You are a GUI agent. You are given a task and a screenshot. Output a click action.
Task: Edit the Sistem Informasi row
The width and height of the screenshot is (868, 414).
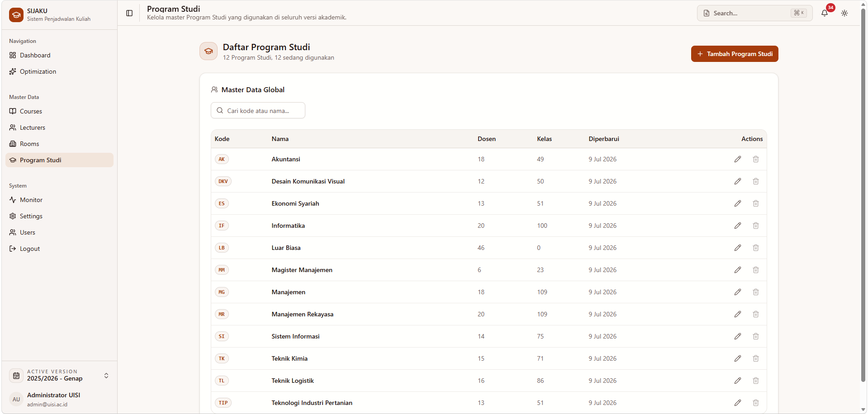tap(738, 336)
